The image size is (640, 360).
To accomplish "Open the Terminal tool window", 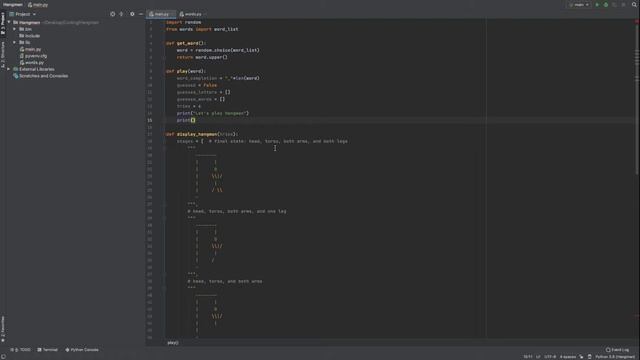I will 47,350.
